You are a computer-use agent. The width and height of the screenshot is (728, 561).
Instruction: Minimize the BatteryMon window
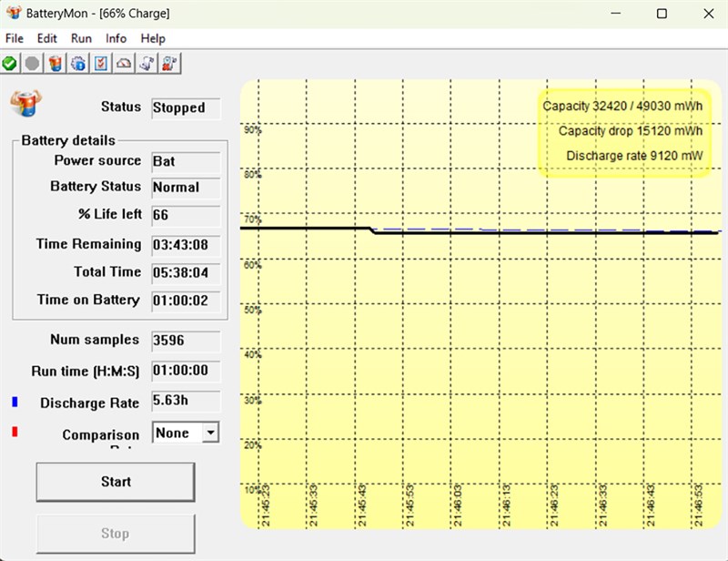616,14
